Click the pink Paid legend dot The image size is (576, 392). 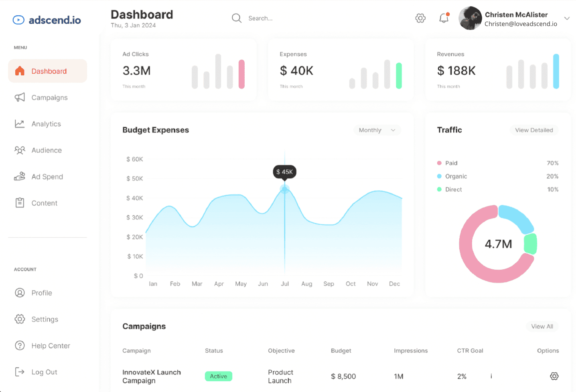pyautogui.click(x=439, y=163)
